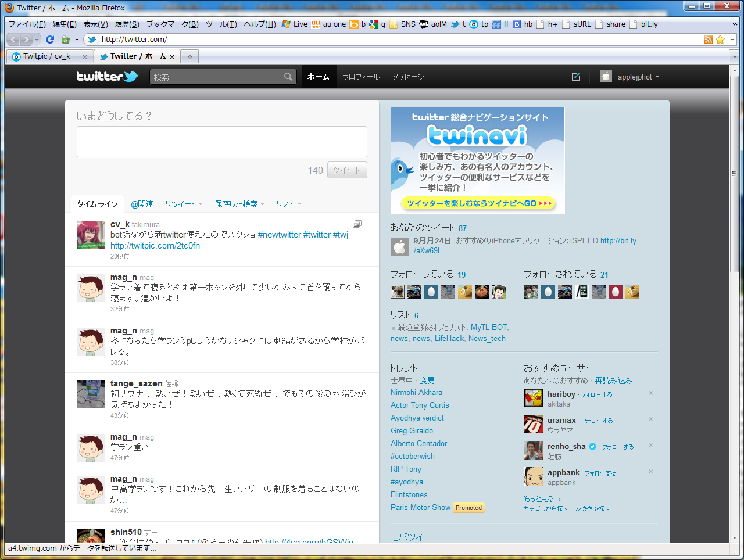Screen dimensions: 744x560
Task: Open the bookmarks toolbar overflow chevron
Action: [735, 24]
